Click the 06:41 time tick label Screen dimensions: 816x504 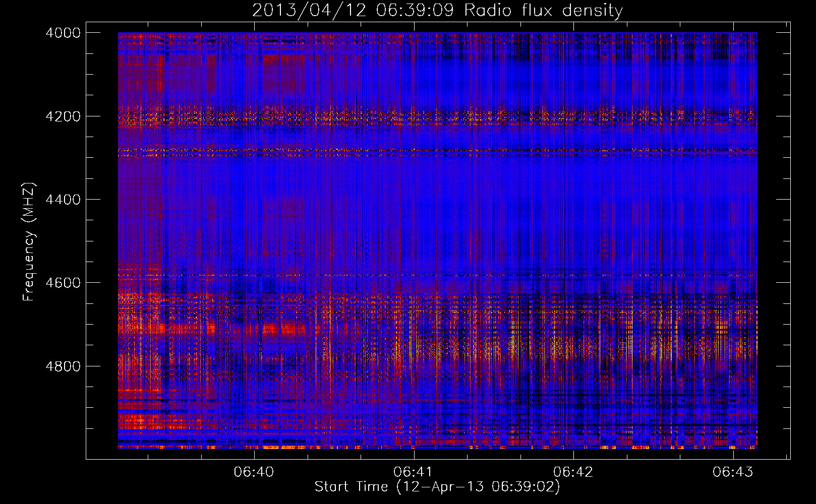pos(414,472)
